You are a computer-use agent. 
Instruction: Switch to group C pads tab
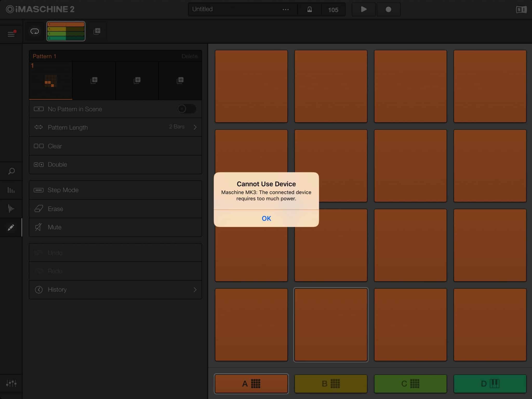tap(410, 384)
